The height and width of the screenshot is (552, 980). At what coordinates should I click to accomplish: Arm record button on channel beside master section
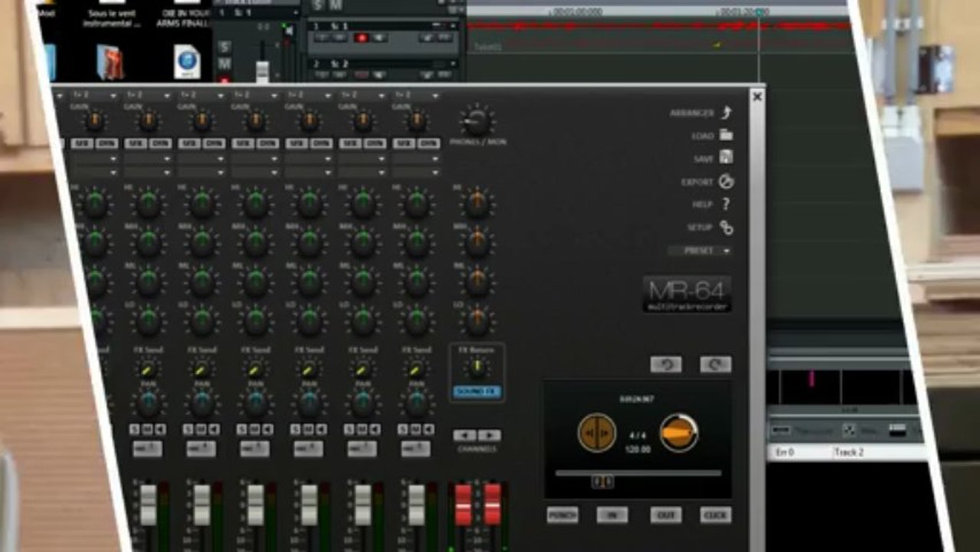click(x=416, y=449)
